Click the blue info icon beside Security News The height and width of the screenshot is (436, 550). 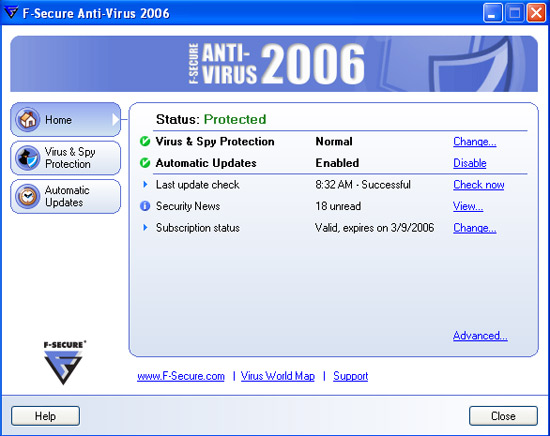pos(145,206)
